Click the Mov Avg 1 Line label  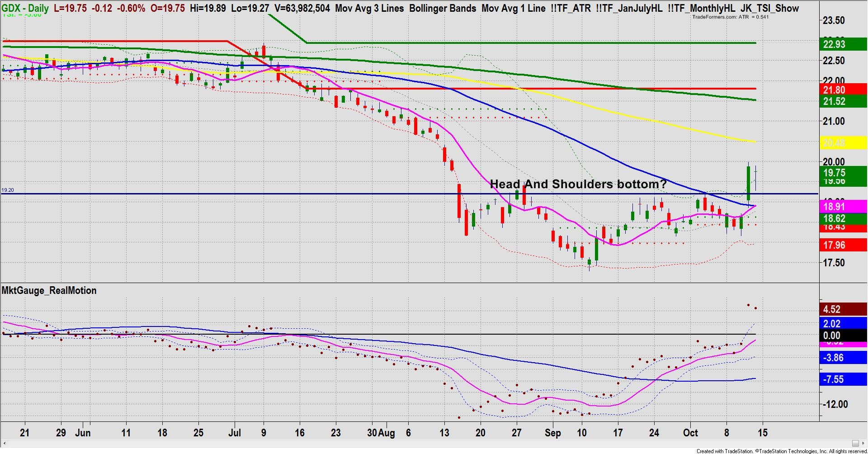click(x=513, y=8)
